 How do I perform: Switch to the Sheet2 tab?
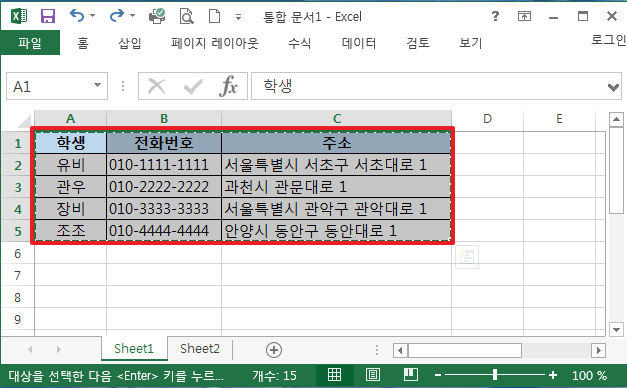coord(200,349)
